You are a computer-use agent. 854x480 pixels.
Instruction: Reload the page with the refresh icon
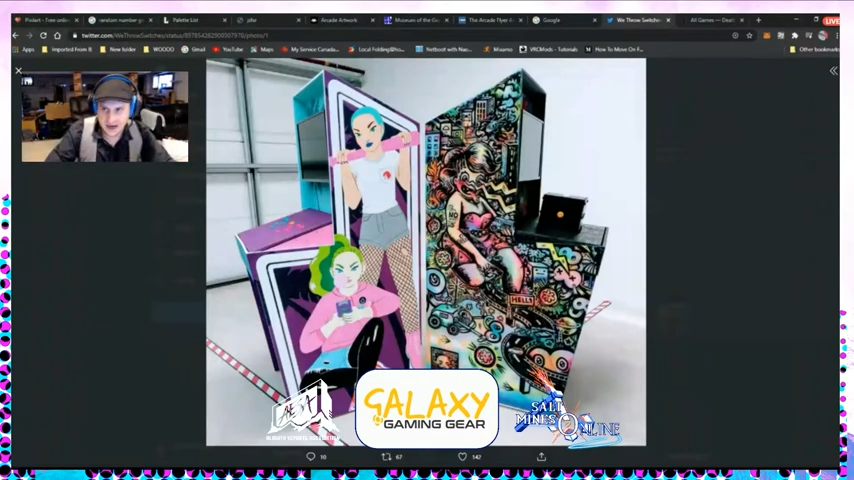click(44, 35)
